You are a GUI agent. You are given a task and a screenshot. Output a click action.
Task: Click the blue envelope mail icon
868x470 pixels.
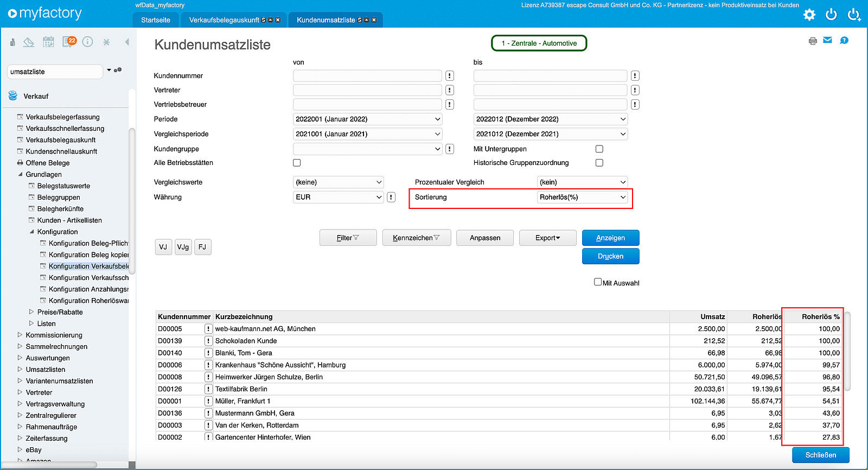point(827,40)
